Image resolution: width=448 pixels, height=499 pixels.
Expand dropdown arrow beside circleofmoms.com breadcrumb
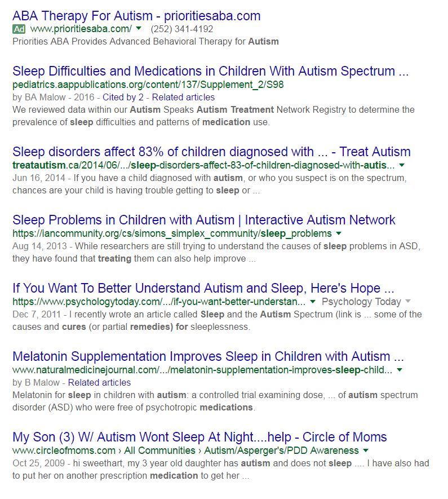click(x=366, y=451)
